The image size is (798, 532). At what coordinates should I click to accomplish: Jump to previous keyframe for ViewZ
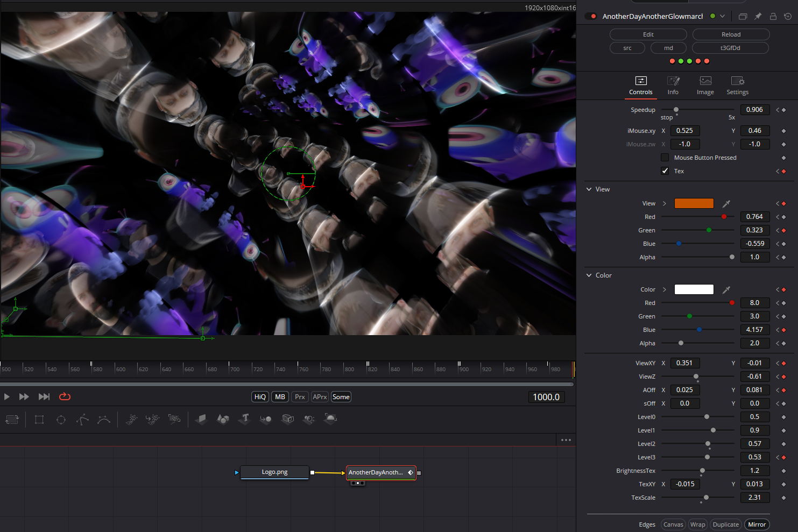[x=778, y=377]
